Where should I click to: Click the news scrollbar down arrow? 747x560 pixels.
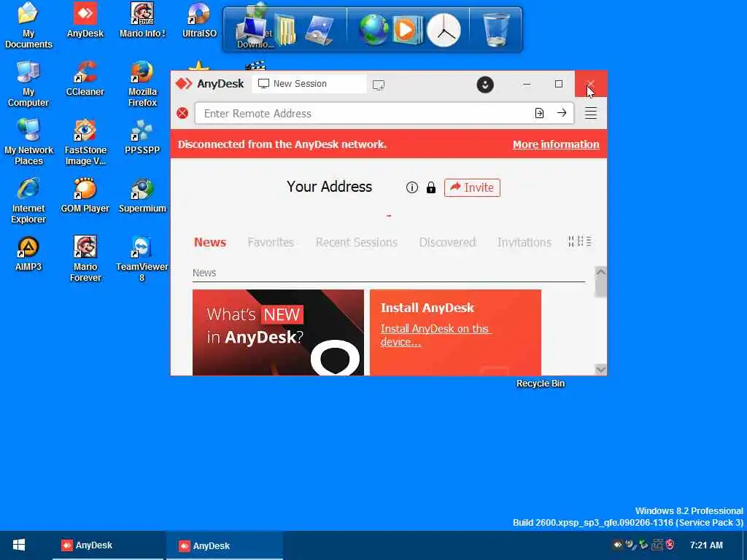click(x=601, y=370)
